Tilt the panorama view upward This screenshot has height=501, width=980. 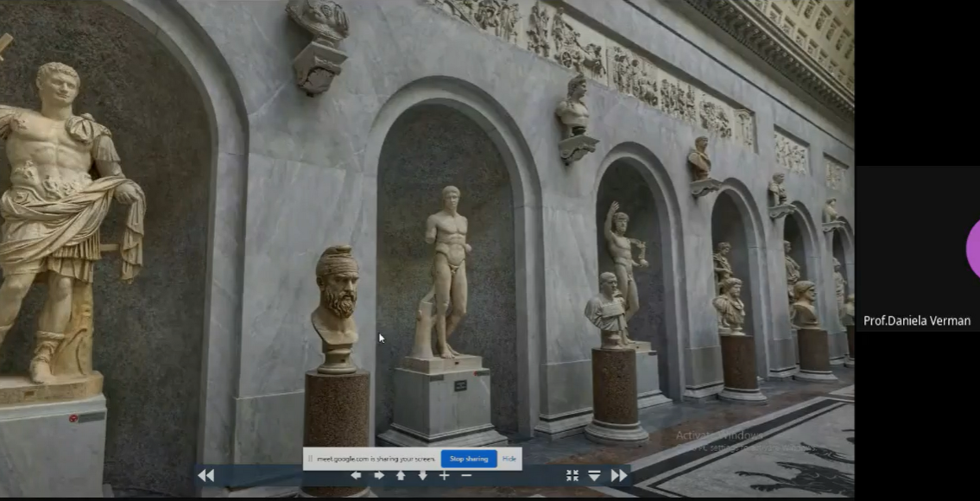(401, 475)
